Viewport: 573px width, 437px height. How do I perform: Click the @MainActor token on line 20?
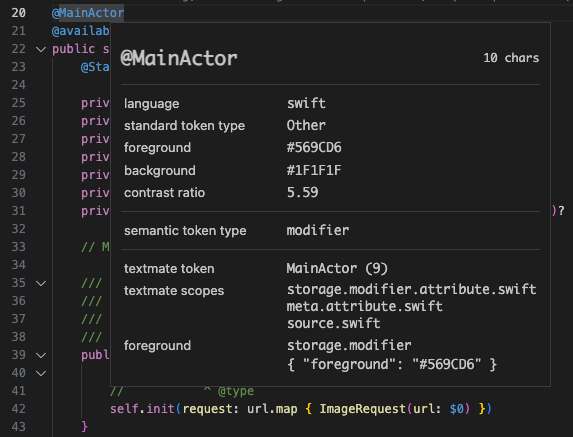88,13
